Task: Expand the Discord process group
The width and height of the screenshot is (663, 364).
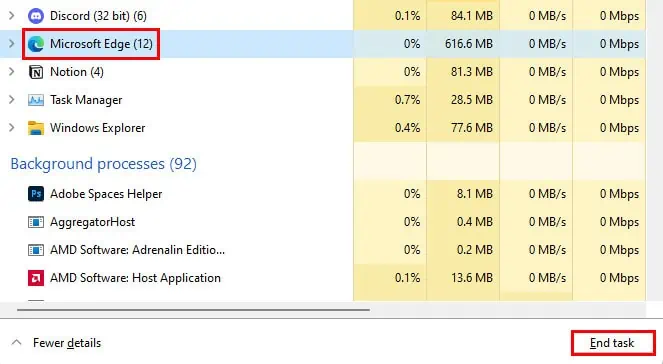Action: (x=12, y=16)
